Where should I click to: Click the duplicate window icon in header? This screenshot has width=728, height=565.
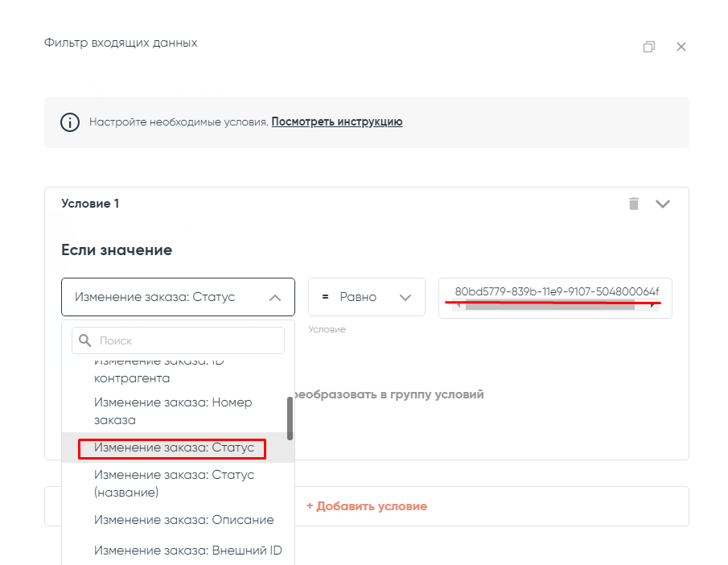(x=649, y=47)
